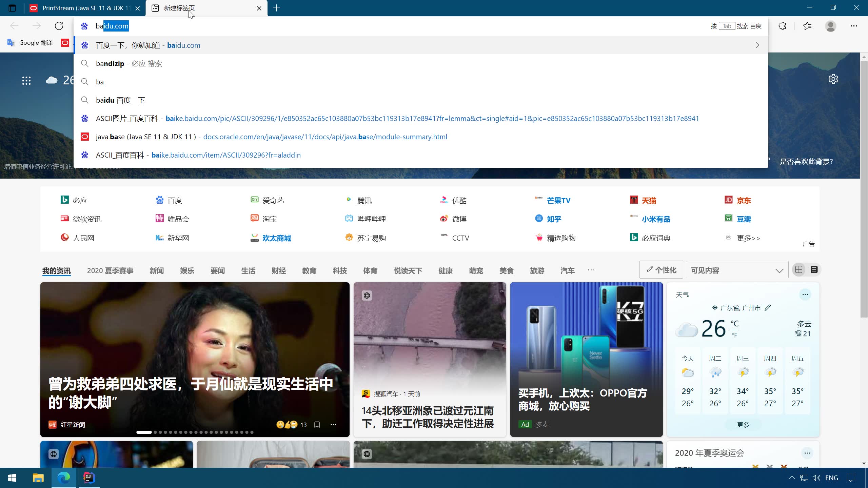
Task: Switch to the PrintStream tab
Action: 85,8
